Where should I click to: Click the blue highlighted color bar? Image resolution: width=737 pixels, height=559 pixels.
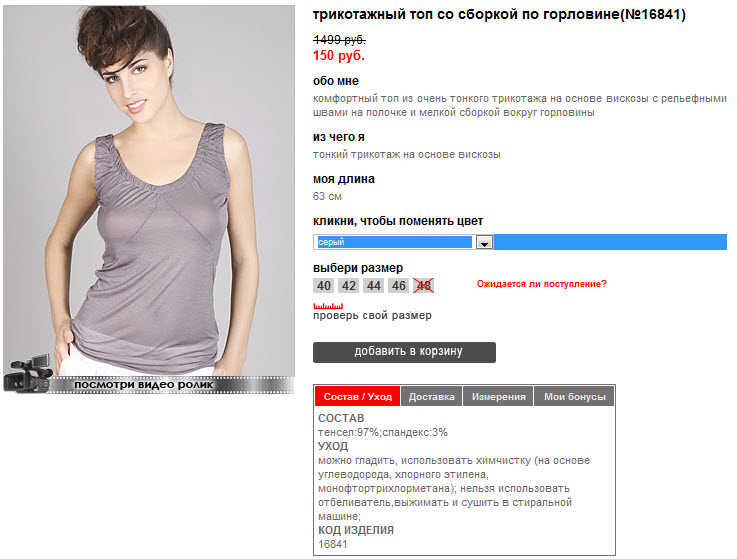coord(610,242)
